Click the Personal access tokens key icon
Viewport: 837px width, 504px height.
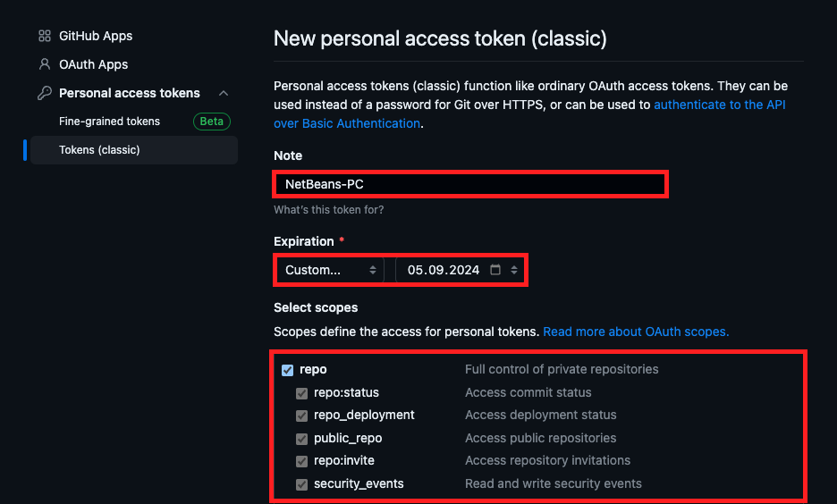[x=45, y=94]
